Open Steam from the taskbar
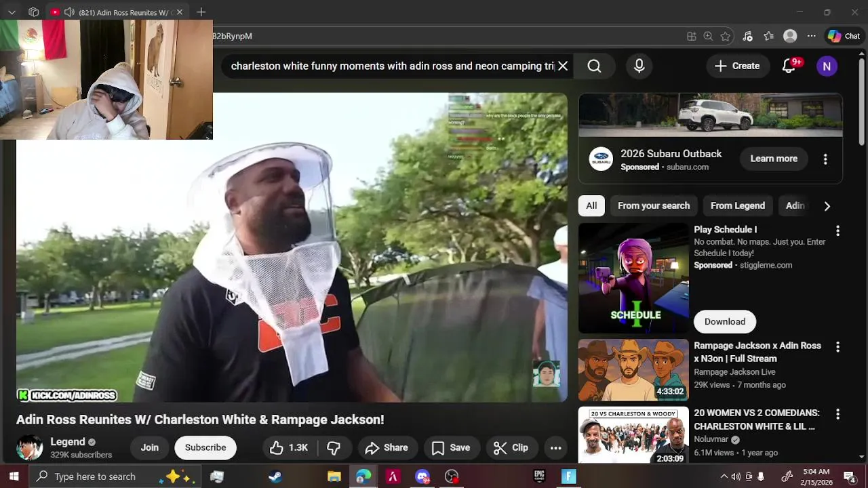Screen dimensions: 868x488 (x=275, y=476)
